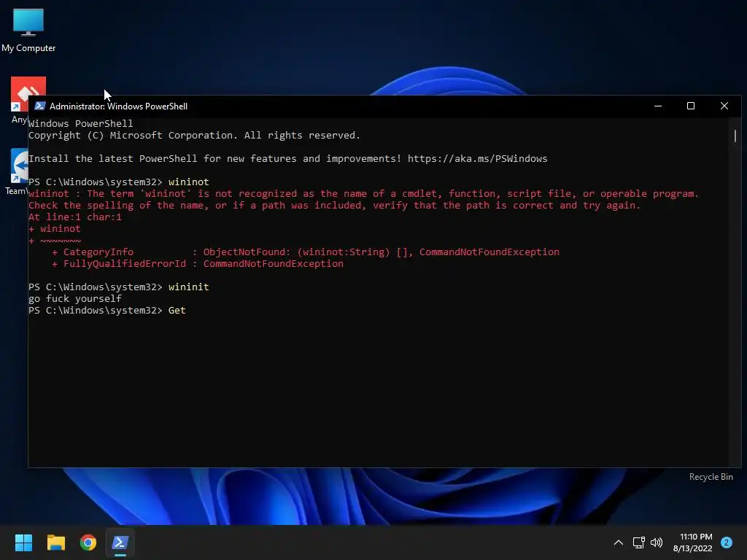Screen dimensions: 747x560
Task: Click the Recycle Bin desktop label
Action: 711,477
